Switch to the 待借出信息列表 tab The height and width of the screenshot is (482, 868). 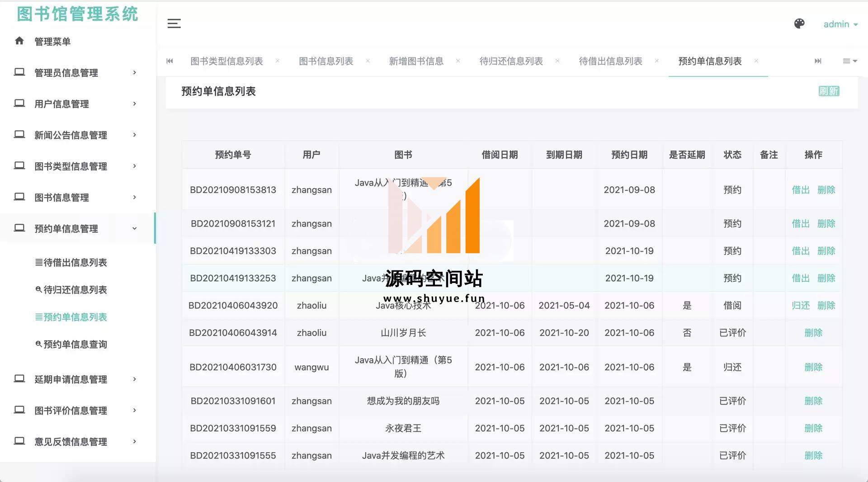pos(611,61)
